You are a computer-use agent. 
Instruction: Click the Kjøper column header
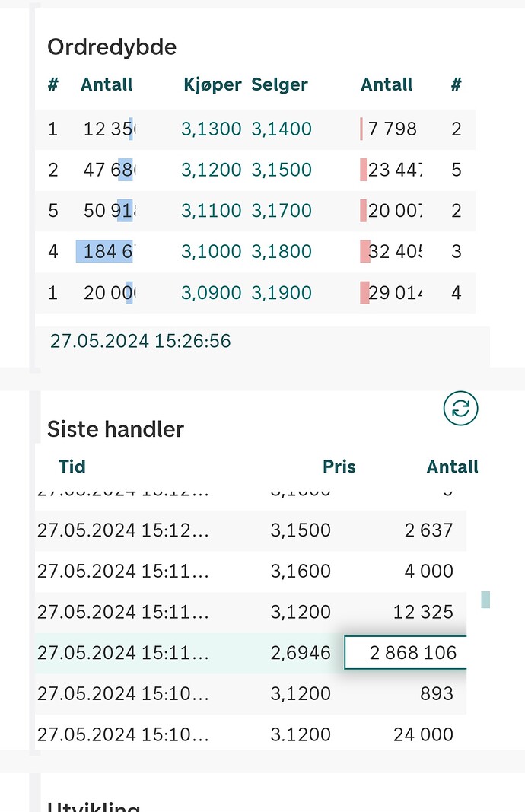(212, 84)
